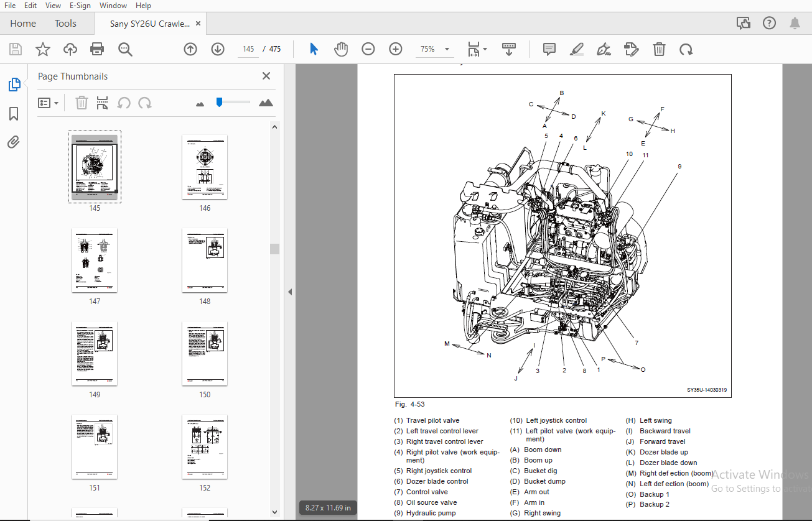This screenshot has width=812, height=521.
Task: Open the File menu
Action: 10,6
